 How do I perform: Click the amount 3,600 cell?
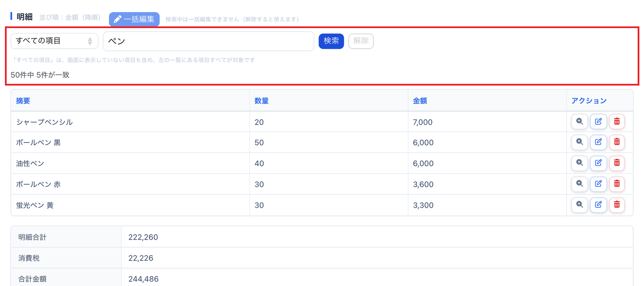pos(487,184)
